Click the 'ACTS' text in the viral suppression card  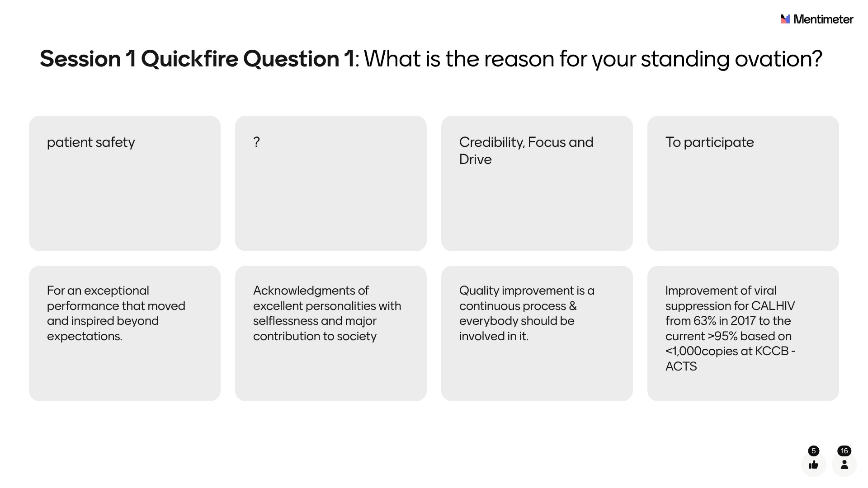[681, 366]
